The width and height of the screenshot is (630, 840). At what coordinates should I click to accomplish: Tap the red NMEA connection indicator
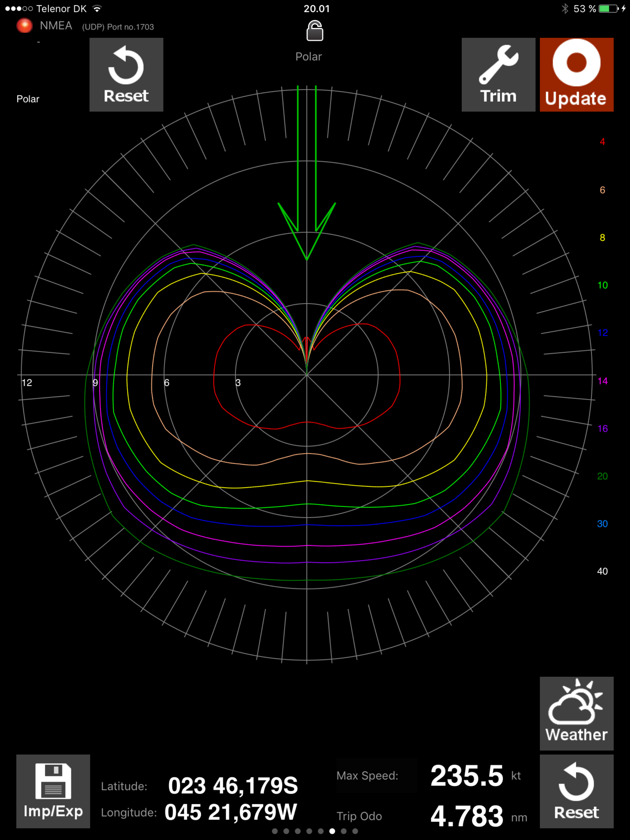tap(24, 26)
